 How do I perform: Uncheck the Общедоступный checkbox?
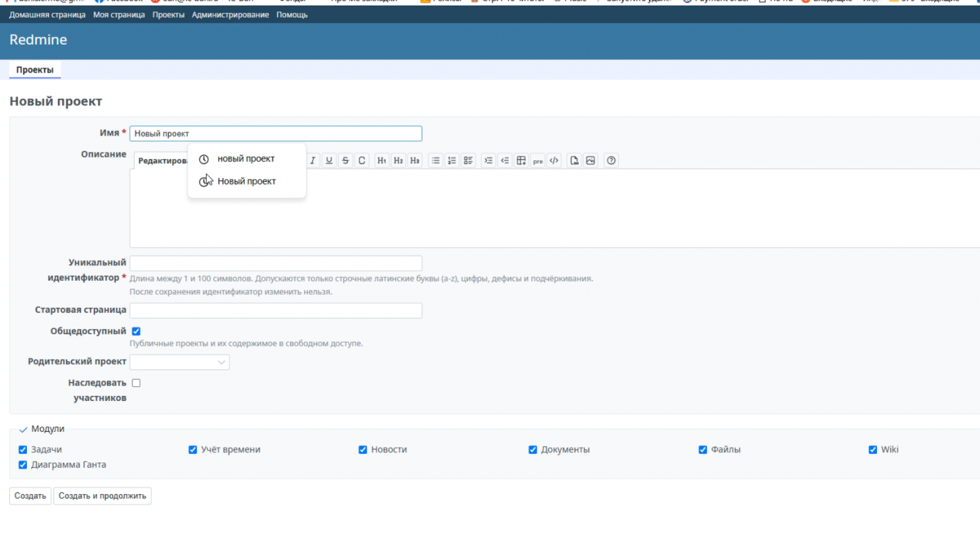136,331
